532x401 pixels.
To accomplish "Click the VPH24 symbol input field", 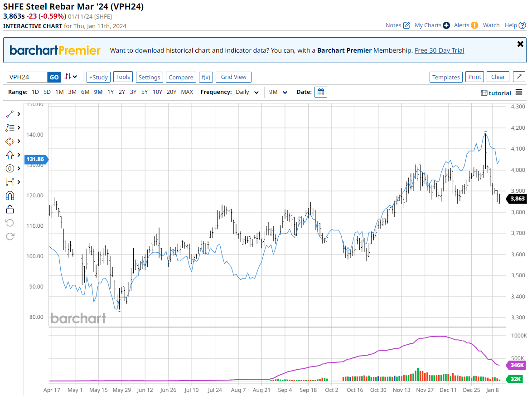I will click(27, 77).
